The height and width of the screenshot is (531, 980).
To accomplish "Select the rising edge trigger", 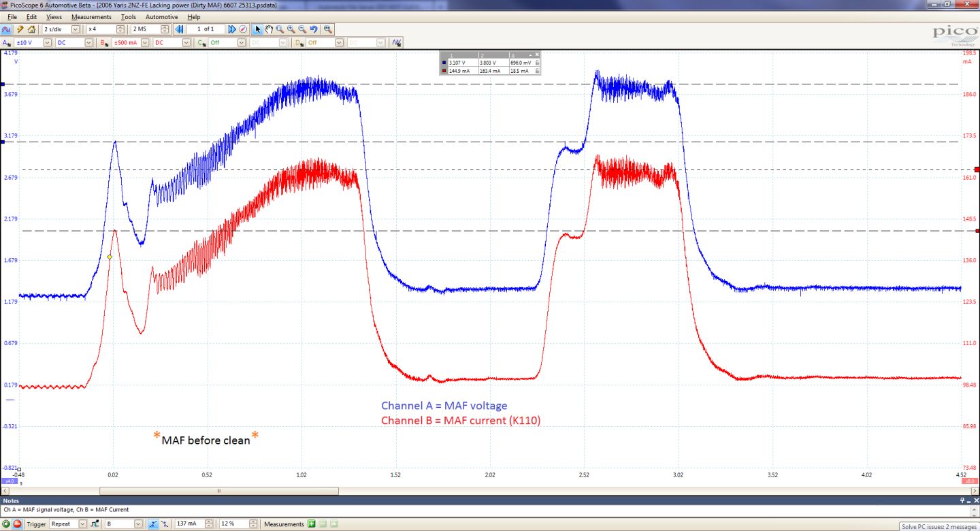I will pos(153,524).
